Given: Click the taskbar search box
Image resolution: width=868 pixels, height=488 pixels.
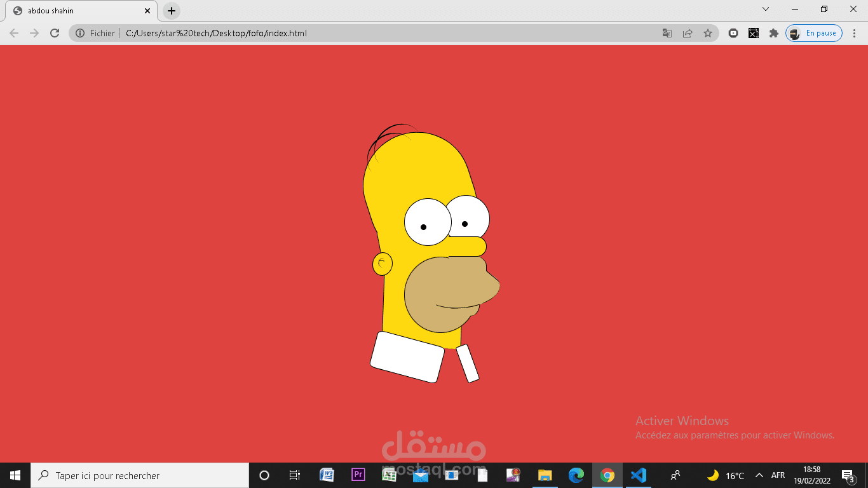Looking at the screenshot, I should coord(140,475).
